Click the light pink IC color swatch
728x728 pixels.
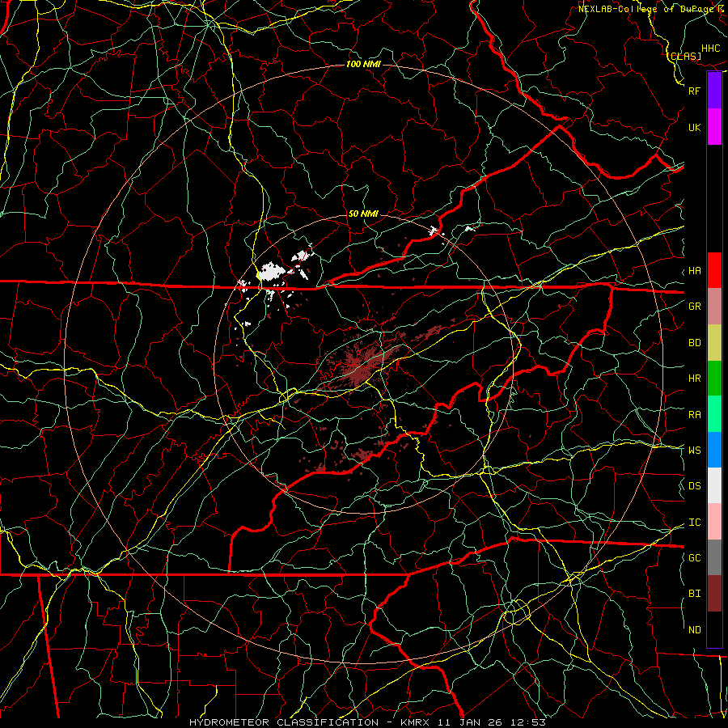714,522
